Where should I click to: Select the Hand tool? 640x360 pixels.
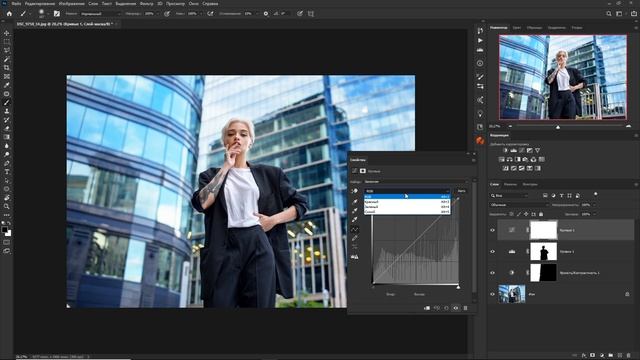7,198
